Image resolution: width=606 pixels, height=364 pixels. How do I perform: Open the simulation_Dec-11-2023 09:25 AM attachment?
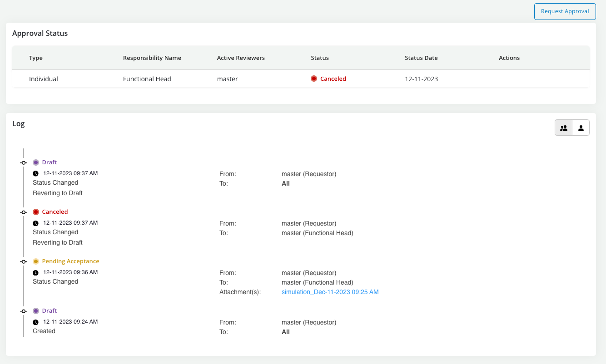[x=330, y=292]
